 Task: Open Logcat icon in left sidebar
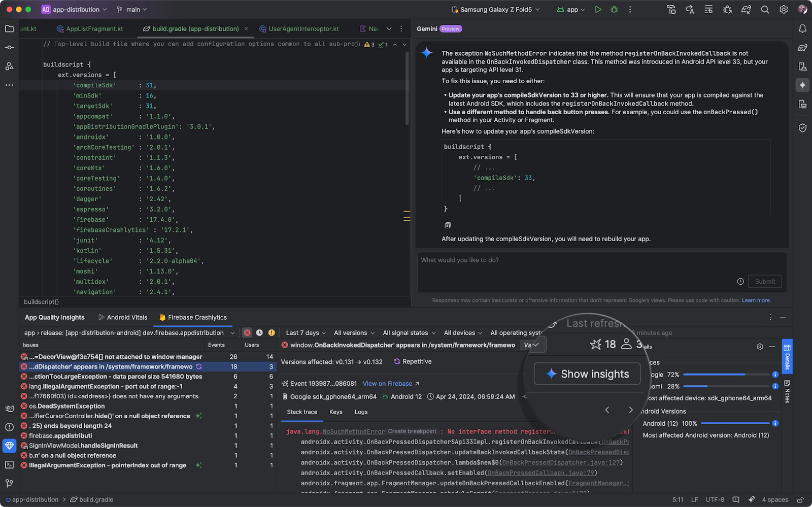(x=9, y=409)
